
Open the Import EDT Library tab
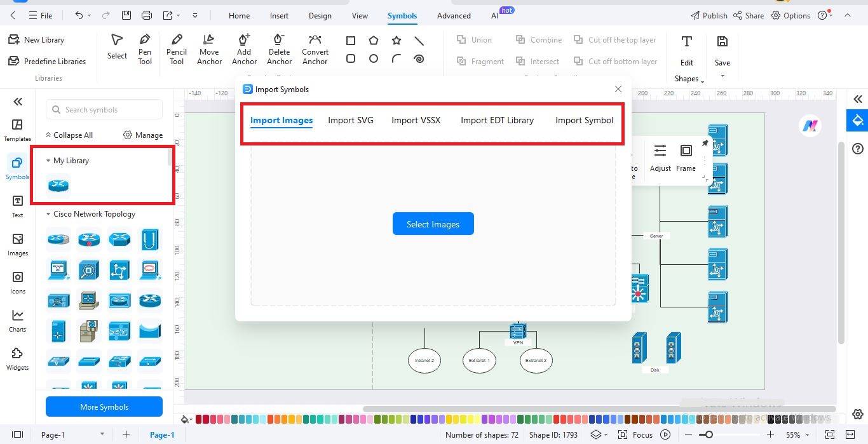coord(497,120)
